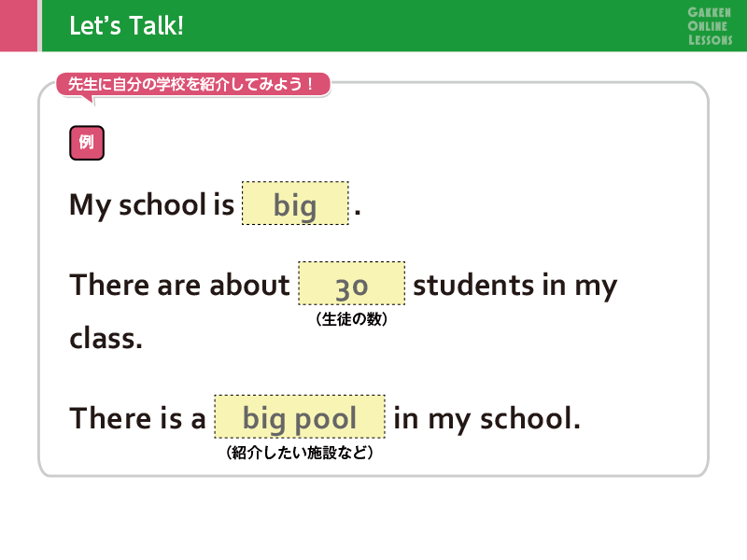
Task: Click the yellow "big" blank box
Action: pyautogui.click(x=295, y=203)
